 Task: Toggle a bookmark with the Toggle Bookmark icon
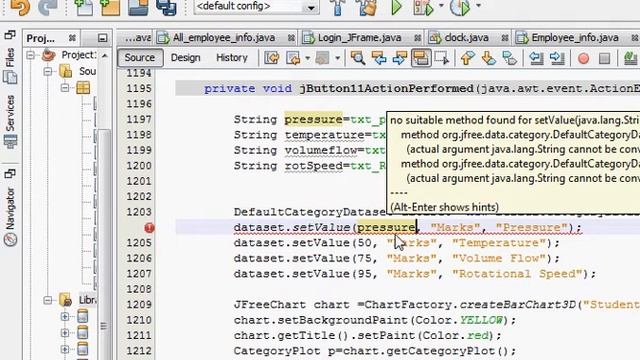510,58
